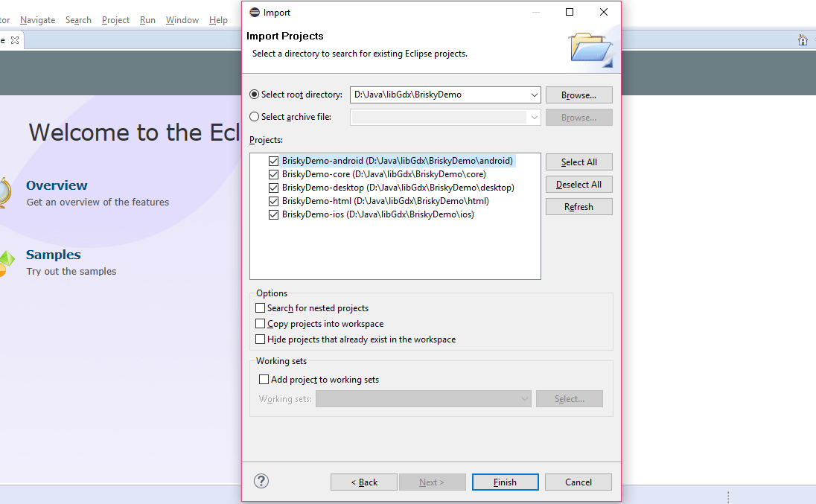Close the Welcome tab with X icon
Screen dimensions: 816x504
point(15,40)
